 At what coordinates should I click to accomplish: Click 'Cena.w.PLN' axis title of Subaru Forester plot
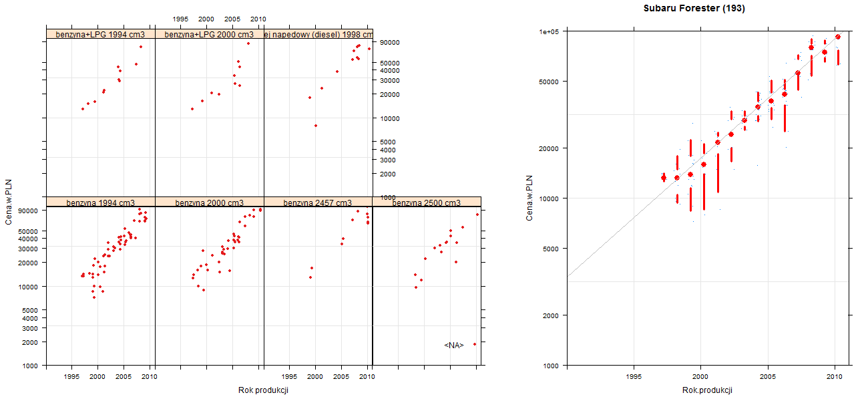(x=529, y=198)
